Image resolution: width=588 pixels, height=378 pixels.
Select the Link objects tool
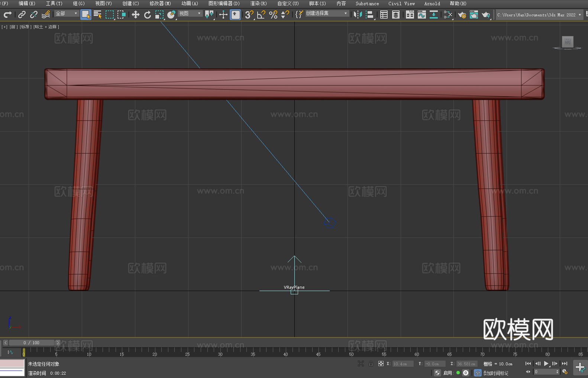pos(22,14)
